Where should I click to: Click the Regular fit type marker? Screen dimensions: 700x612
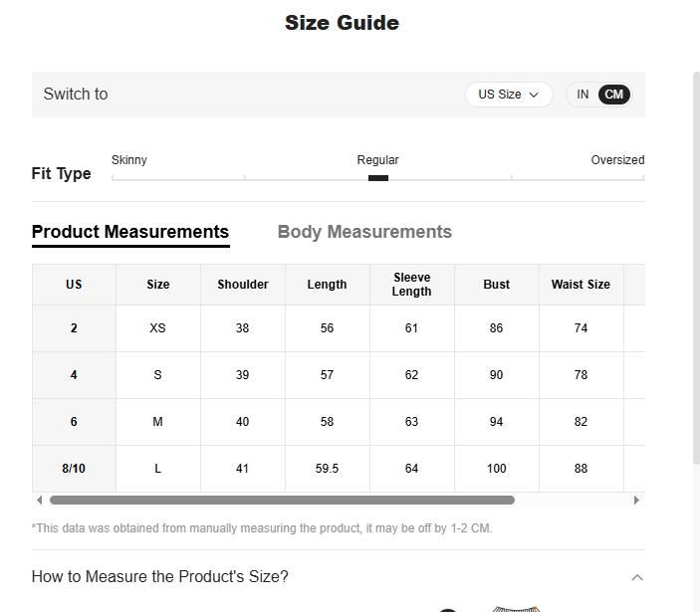tap(378, 178)
